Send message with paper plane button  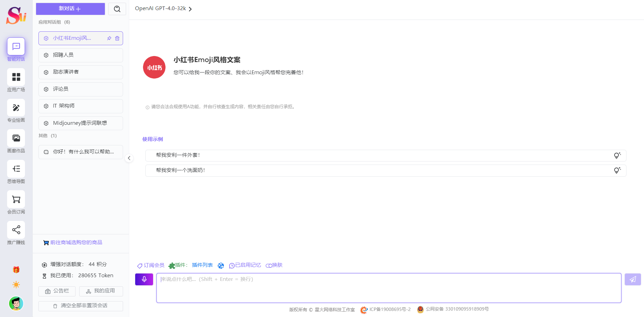633,279
